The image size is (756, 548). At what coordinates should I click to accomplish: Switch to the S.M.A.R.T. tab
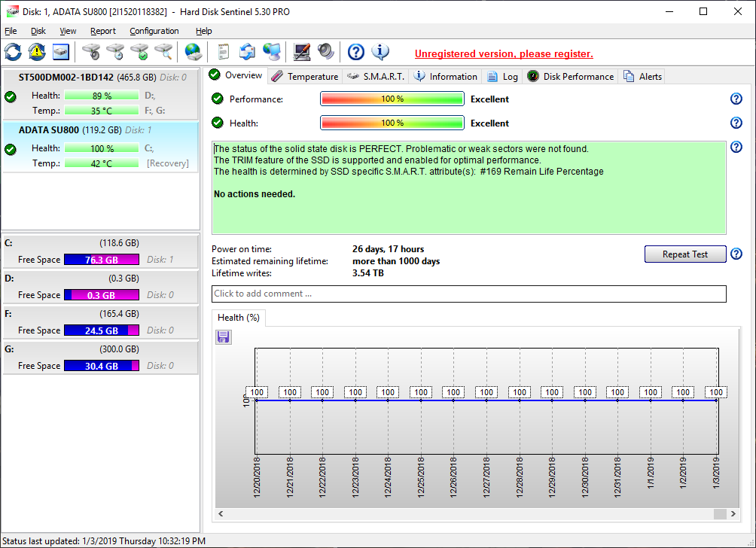376,76
